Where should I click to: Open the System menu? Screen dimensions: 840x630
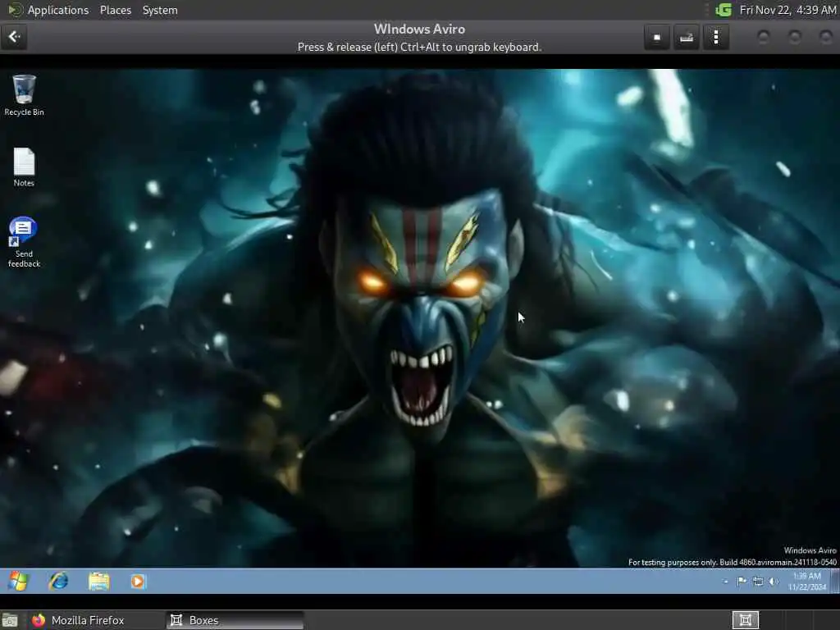tap(160, 10)
